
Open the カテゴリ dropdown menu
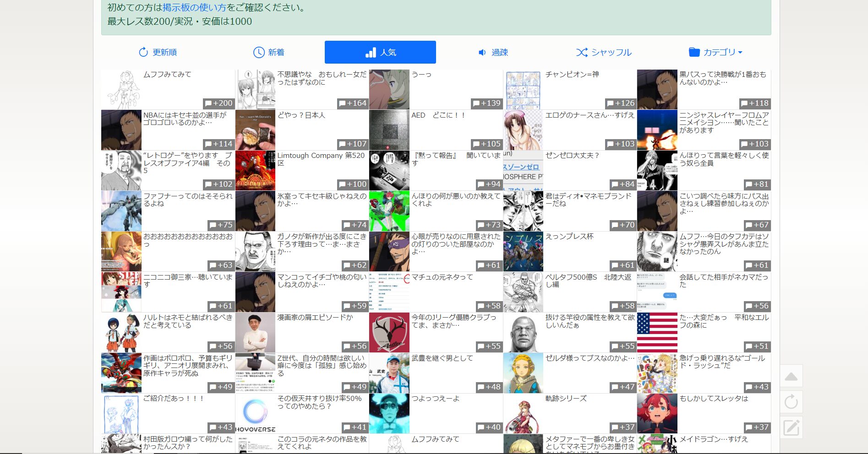715,52
